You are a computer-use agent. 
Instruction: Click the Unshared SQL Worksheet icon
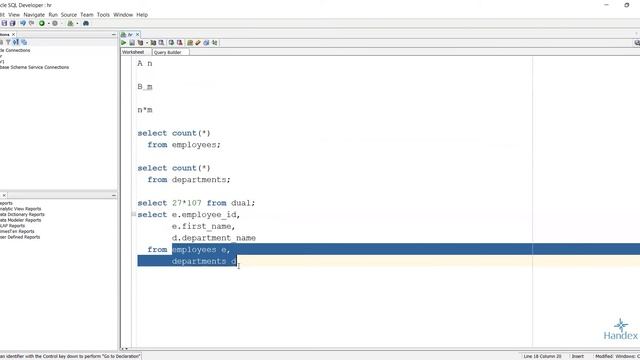[190, 42]
